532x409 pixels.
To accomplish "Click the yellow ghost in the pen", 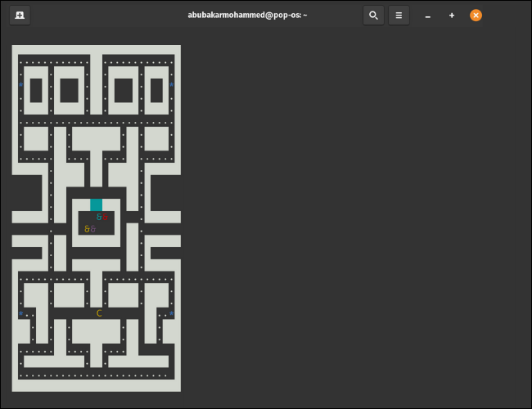I will pyautogui.click(x=87, y=229).
